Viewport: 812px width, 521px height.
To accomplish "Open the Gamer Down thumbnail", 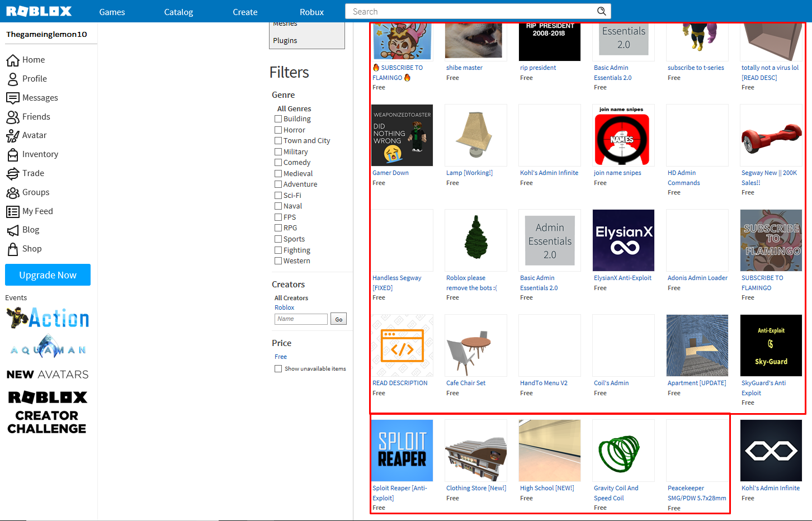I will pyautogui.click(x=402, y=135).
